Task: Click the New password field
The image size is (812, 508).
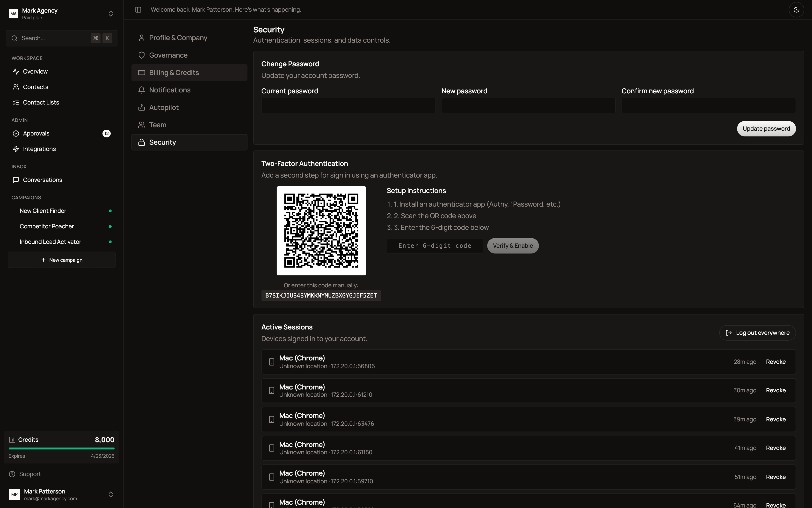Action: pos(529,105)
